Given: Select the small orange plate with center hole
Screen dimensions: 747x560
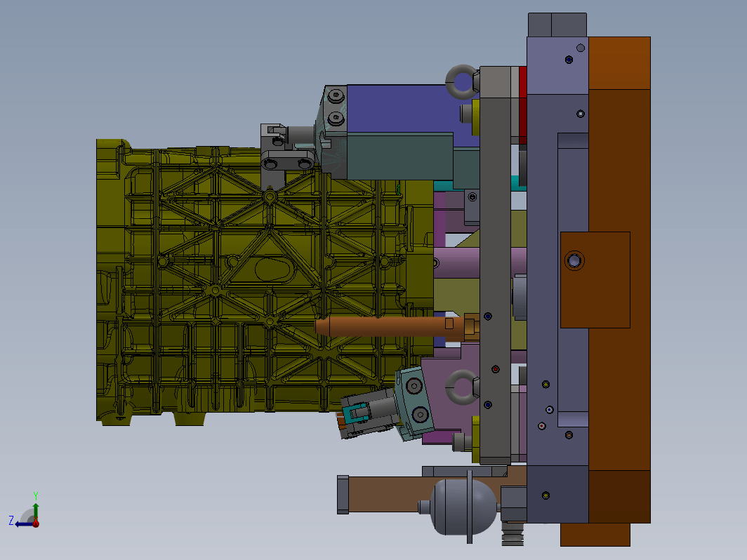Looking at the screenshot, I should [595, 280].
